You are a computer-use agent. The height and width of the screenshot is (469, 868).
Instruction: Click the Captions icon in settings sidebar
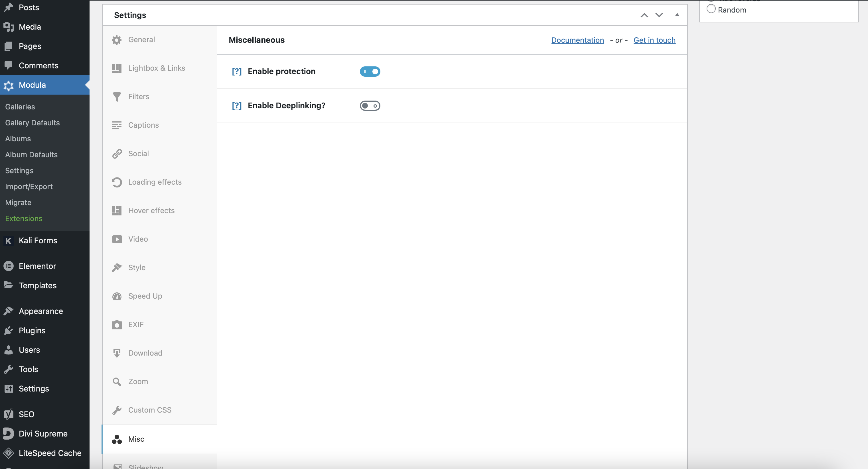coord(117,125)
